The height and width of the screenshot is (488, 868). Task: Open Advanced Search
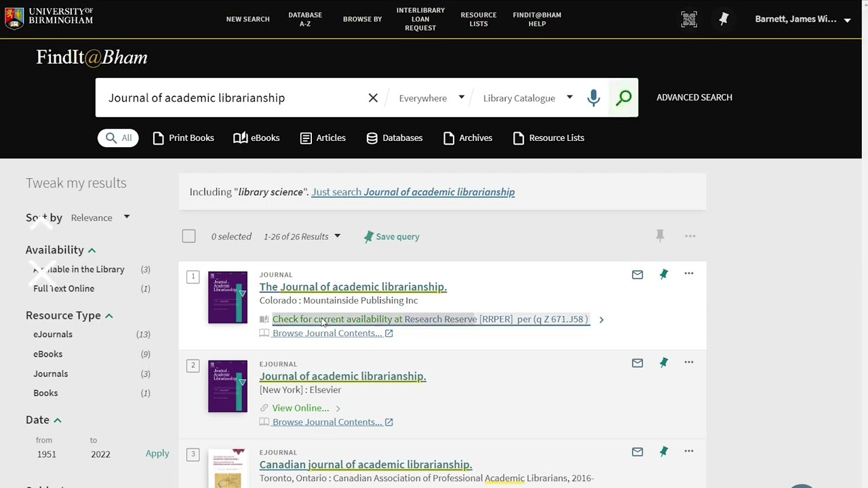pyautogui.click(x=694, y=98)
